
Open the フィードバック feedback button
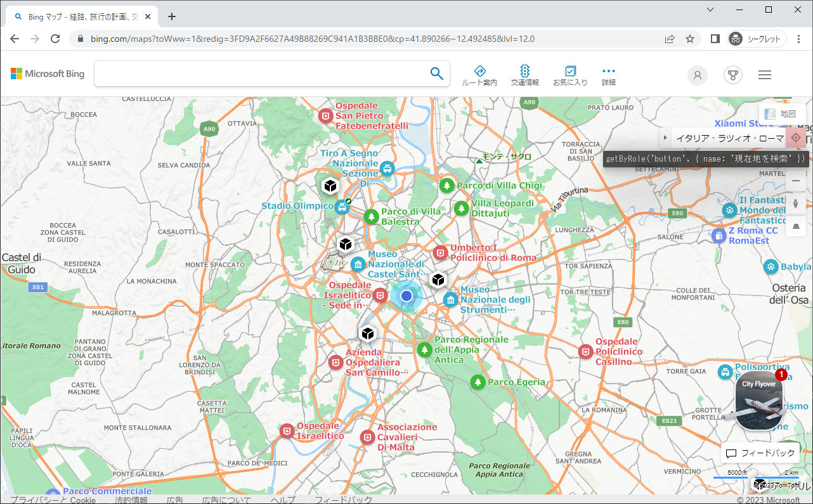[760, 453]
